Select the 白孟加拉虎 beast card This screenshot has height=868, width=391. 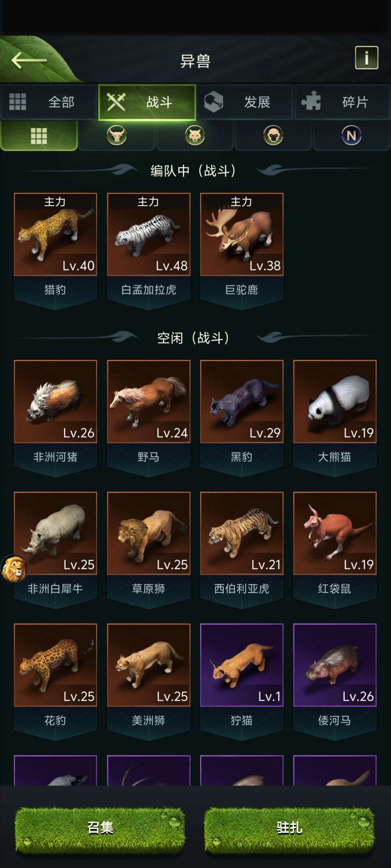(x=149, y=250)
